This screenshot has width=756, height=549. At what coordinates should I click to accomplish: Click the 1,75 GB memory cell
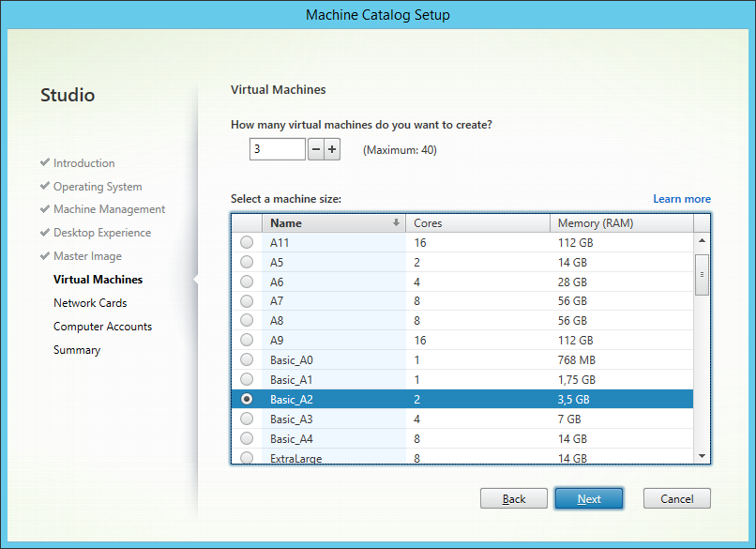[x=622, y=380]
